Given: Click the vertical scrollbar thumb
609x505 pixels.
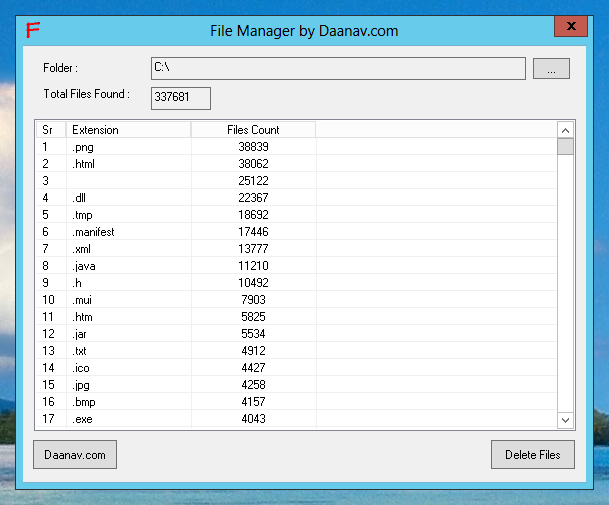Looking at the screenshot, I should click(x=566, y=147).
